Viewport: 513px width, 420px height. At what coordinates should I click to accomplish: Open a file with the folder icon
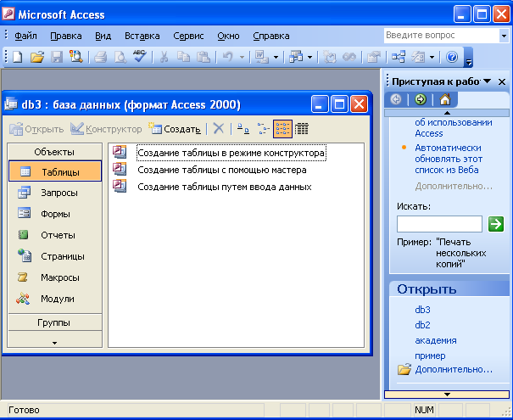point(37,58)
